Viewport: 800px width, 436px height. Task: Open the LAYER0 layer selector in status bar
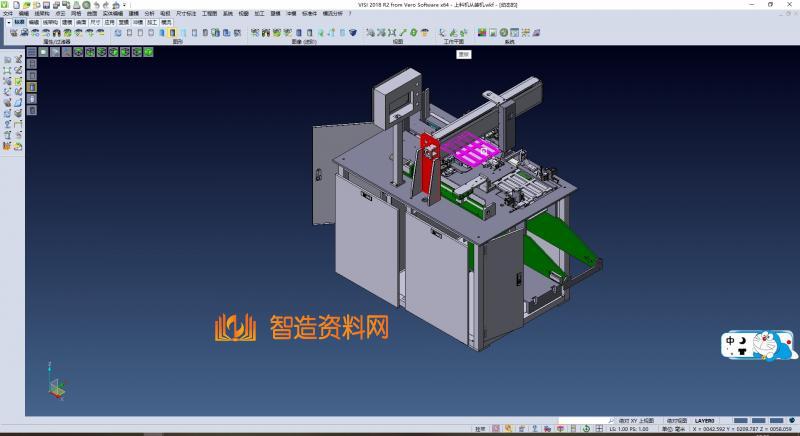(705, 421)
